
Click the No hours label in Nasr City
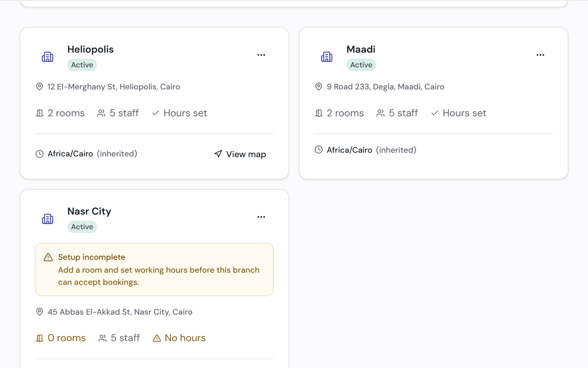(x=185, y=338)
